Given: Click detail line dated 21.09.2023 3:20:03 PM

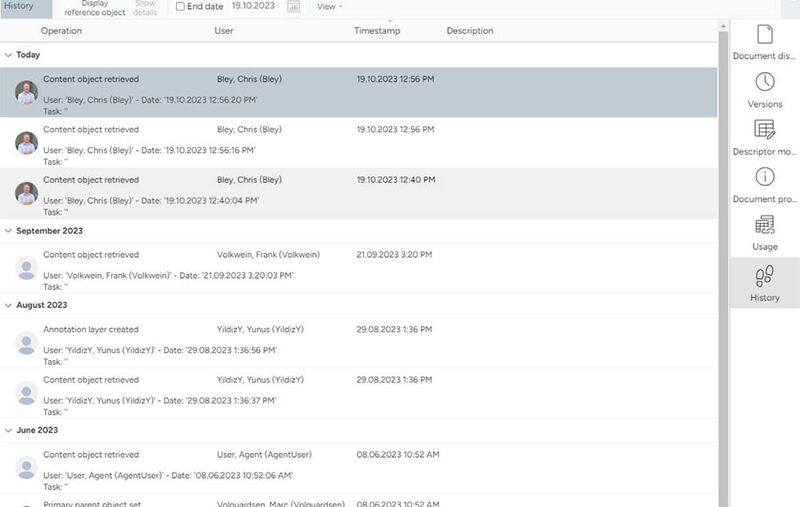Looking at the screenshot, I should coord(168,275).
